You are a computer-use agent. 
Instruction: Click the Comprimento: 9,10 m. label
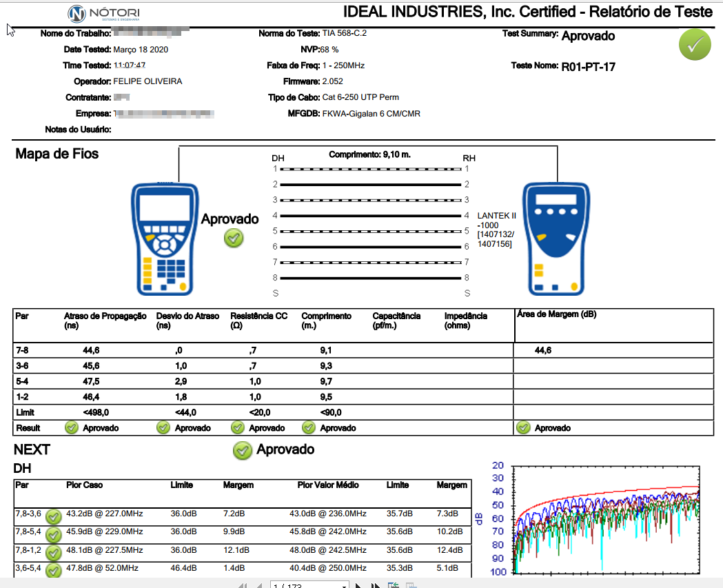coord(369,154)
